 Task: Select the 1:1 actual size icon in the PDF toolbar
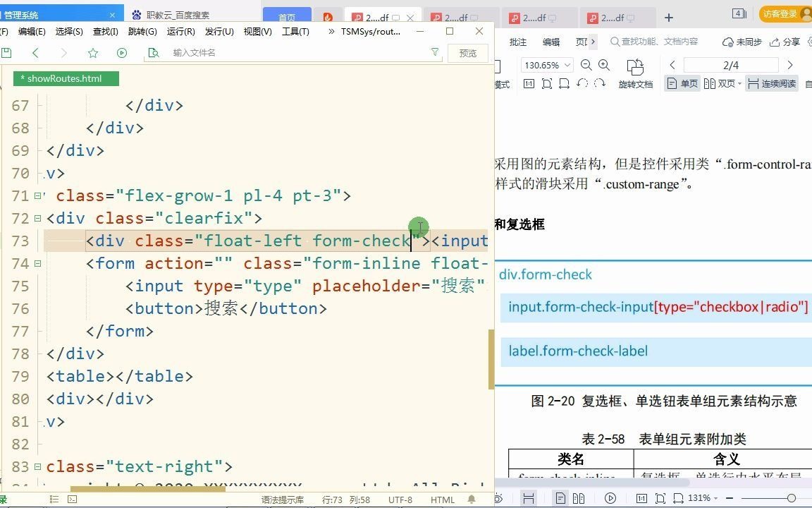pos(529,83)
